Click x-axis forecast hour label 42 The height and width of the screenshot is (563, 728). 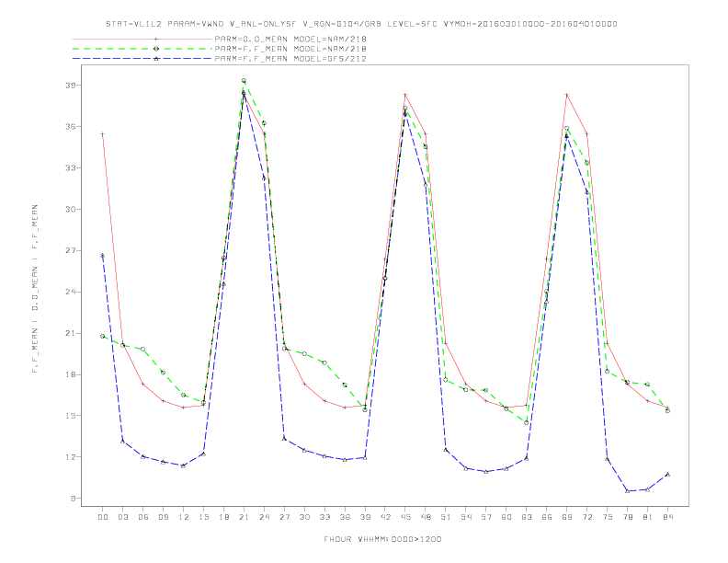tap(385, 517)
